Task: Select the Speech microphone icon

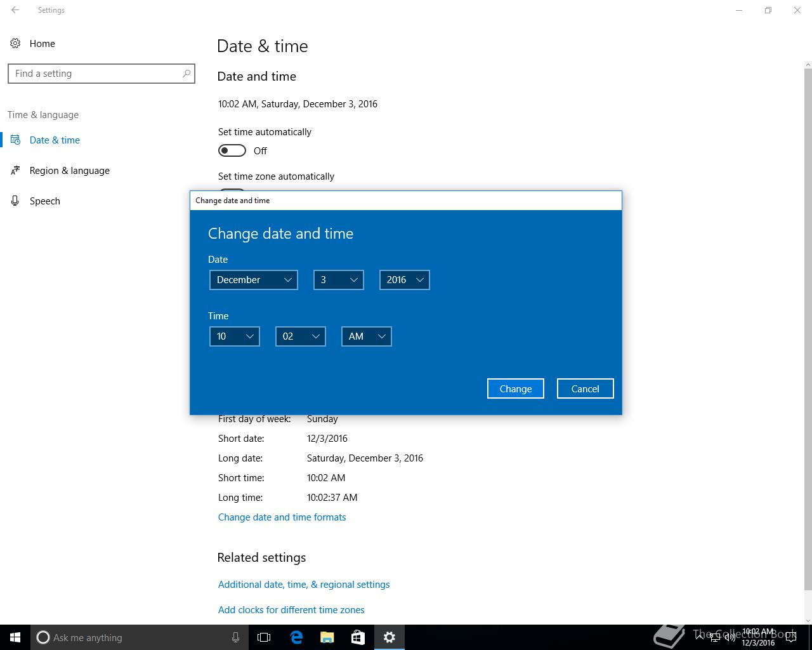Action: point(15,201)
